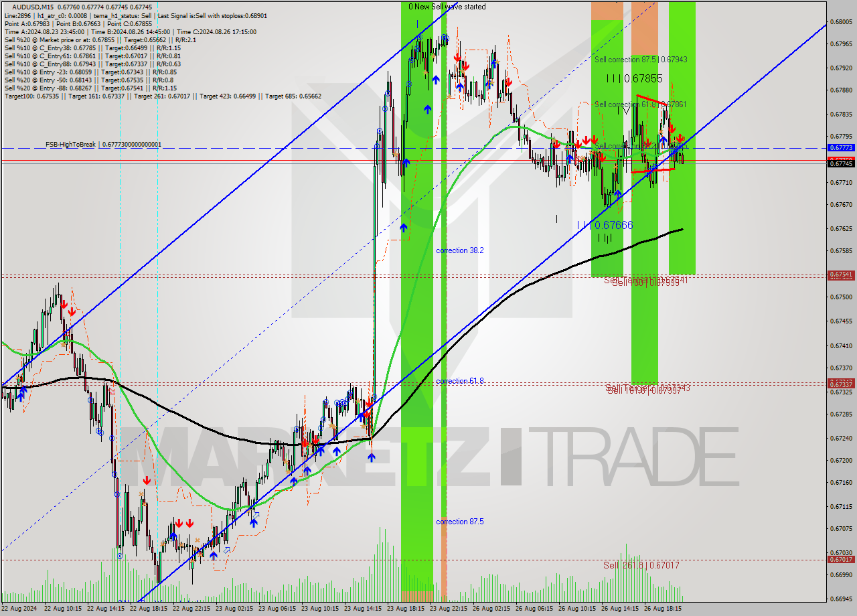Image resolution: width=857 pixels, height=616 pixels.
Task: Click the 'Sell 261.8 | 0.67017' label
Action: 641,565
